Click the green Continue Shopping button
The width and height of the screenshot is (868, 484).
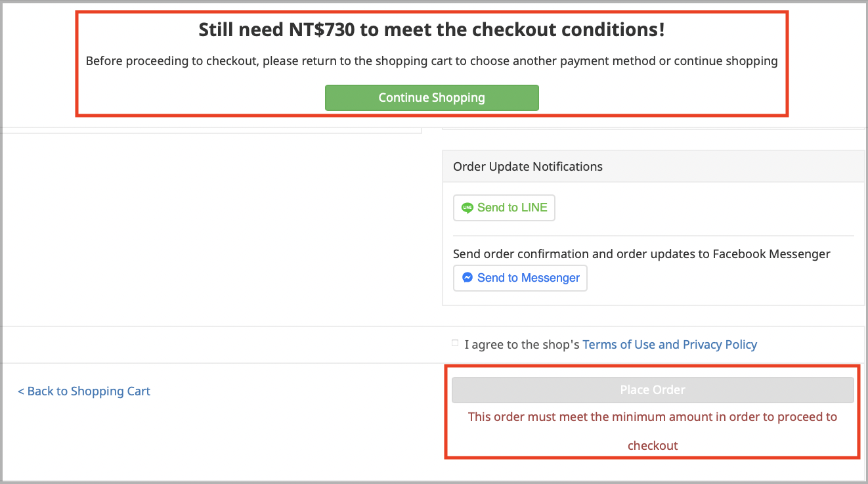click(x=431, y=98)
